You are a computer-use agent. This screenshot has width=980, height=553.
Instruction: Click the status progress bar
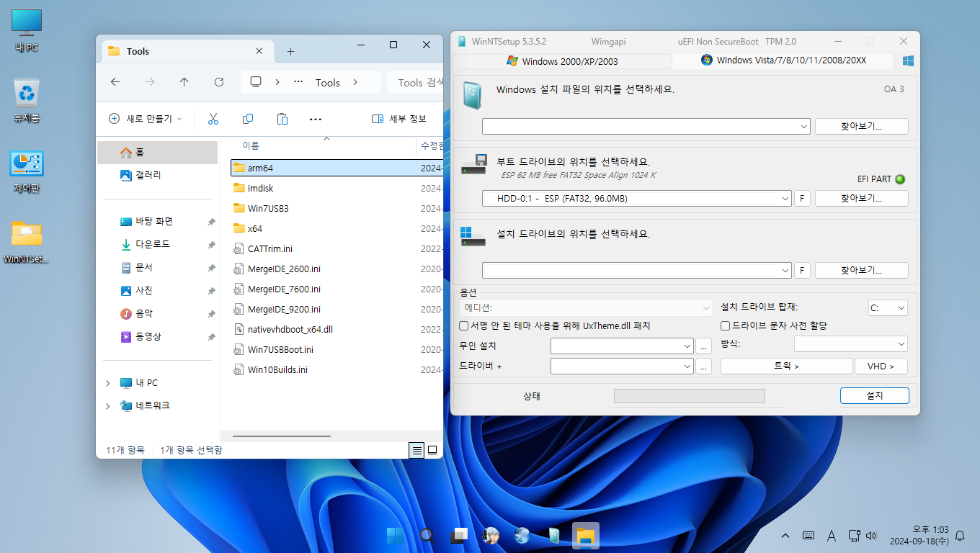pos(689,396)
